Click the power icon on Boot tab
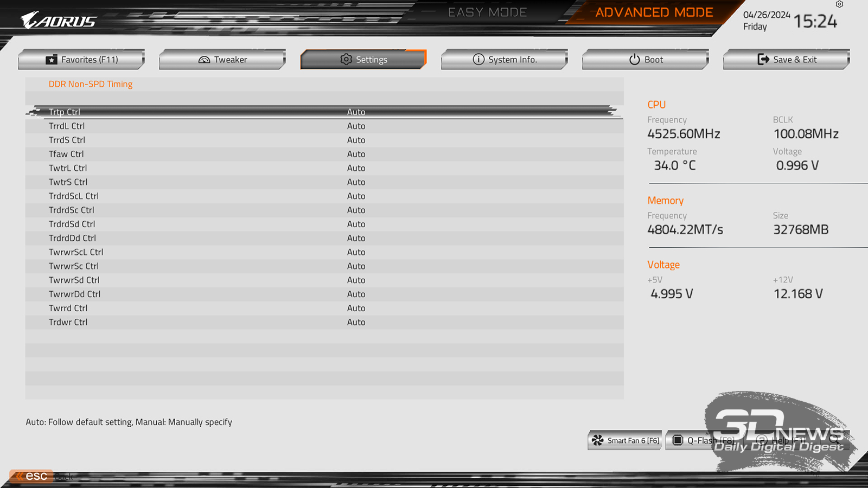This screenshot has width=868, height=488. coord(635,60)
